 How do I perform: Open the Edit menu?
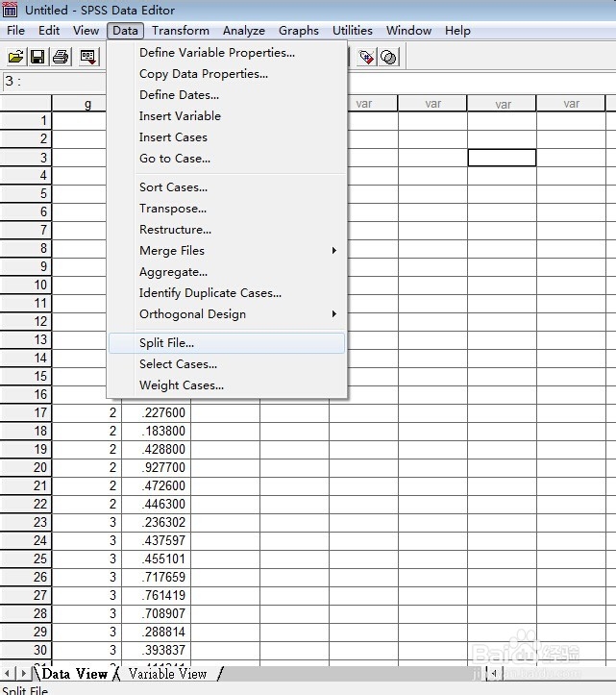point(49,31)
